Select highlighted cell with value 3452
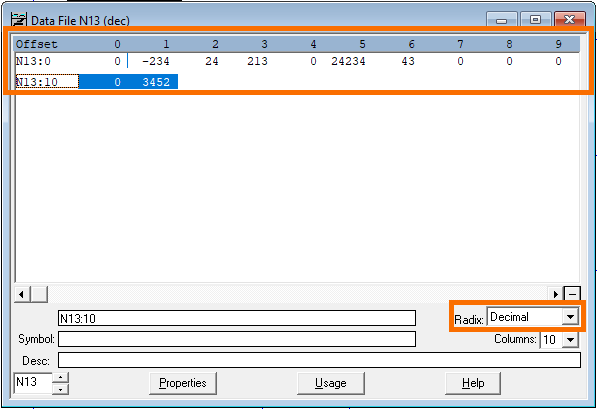The width and height of the screenshot is (597, 409). coord(156,82)
